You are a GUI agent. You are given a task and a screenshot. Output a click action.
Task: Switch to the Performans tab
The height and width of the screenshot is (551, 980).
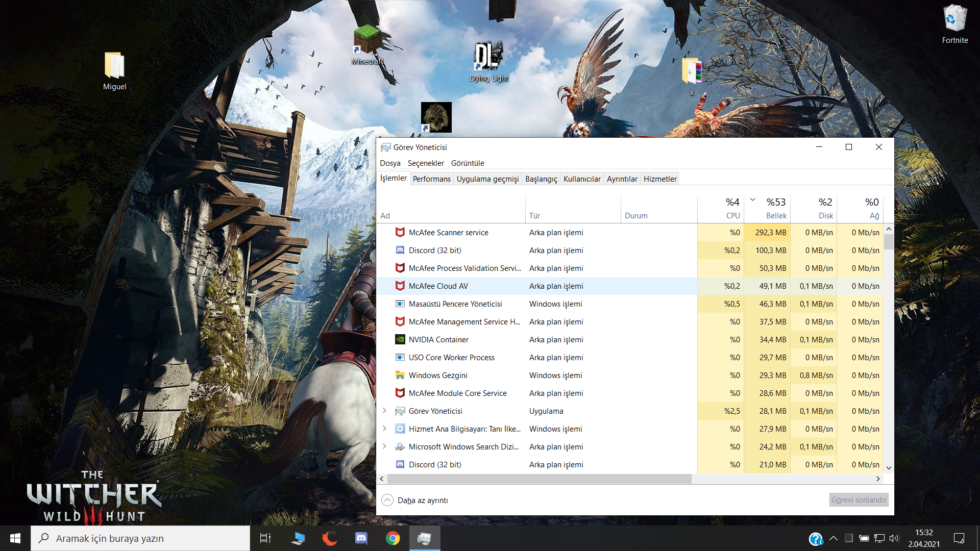pyautogui.click(x=431, y=179)
